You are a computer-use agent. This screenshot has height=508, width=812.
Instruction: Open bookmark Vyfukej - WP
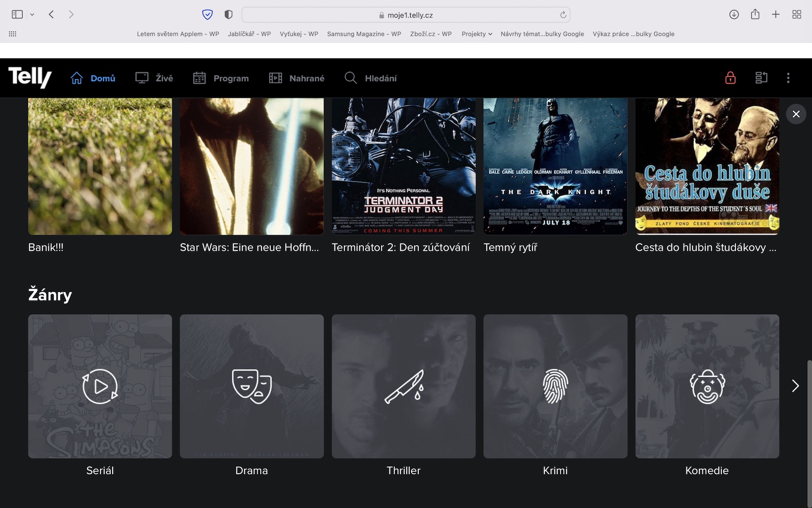click(299, 34)
